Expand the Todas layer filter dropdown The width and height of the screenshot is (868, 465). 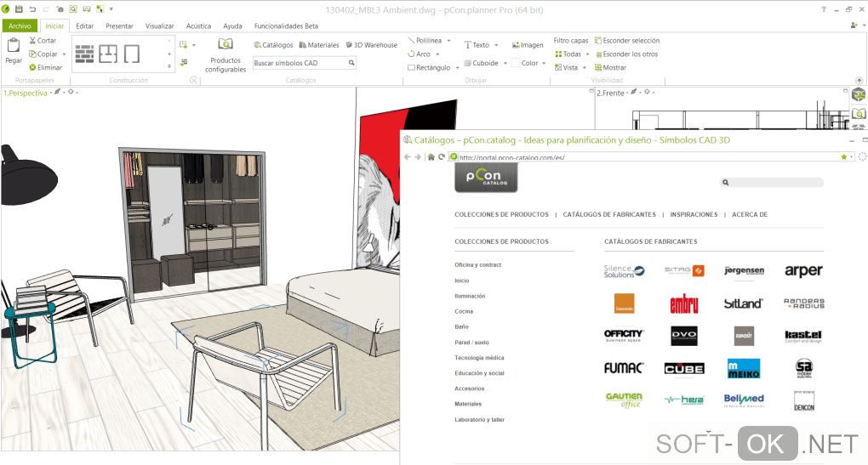pos(587,54)
